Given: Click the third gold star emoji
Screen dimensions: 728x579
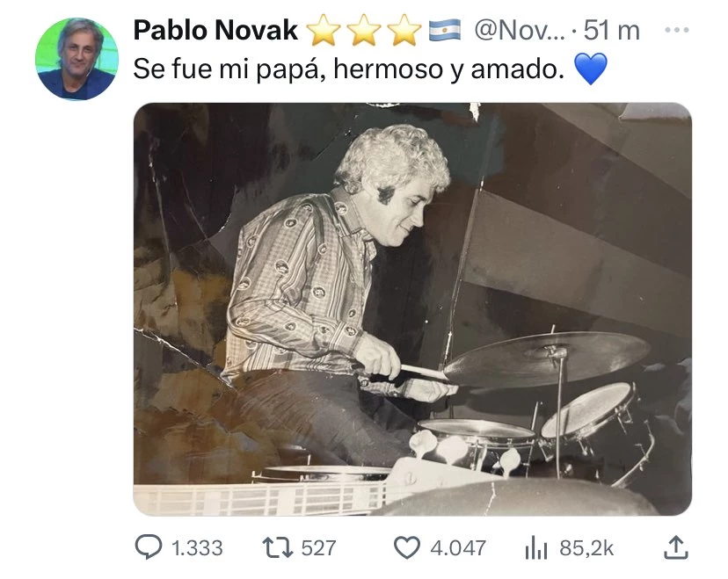Looking at the screenshot, I should pyautogui.click(x=404, y=30).
